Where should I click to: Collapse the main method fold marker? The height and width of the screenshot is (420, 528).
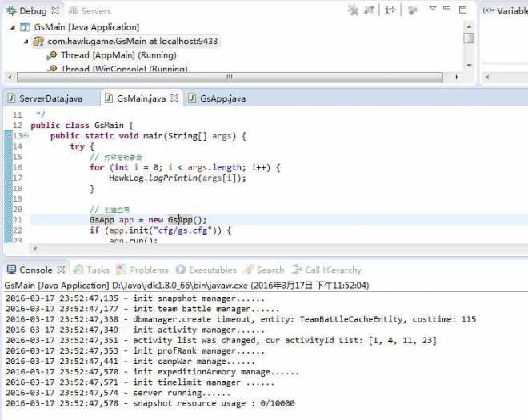point(26,136)
